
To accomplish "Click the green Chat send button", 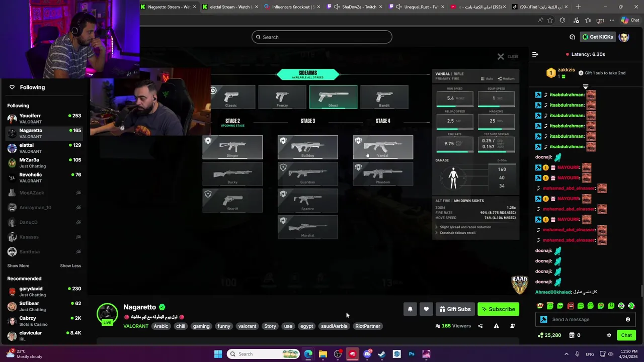I will click(x=626, y=335).
